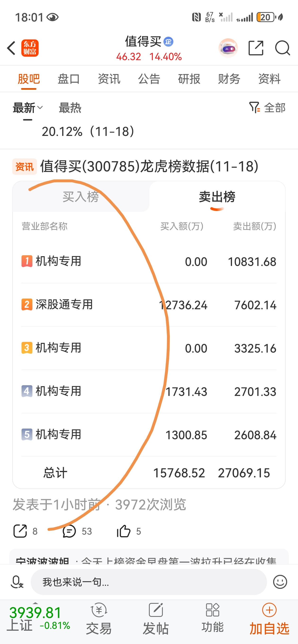Select the 卖出榜 tab
Image resolution: width=298 pixels, height=644 pixels.
click(x=217, y=197)
